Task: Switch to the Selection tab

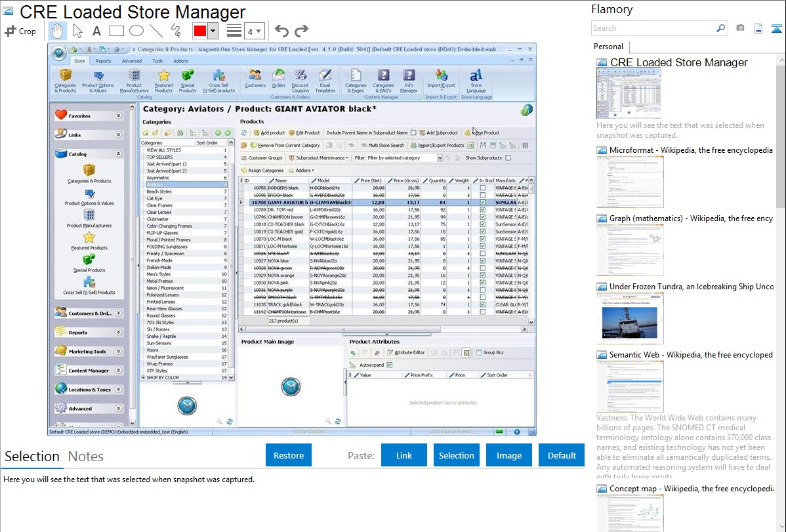Action: pyautogui.click(x=32, y=457)
